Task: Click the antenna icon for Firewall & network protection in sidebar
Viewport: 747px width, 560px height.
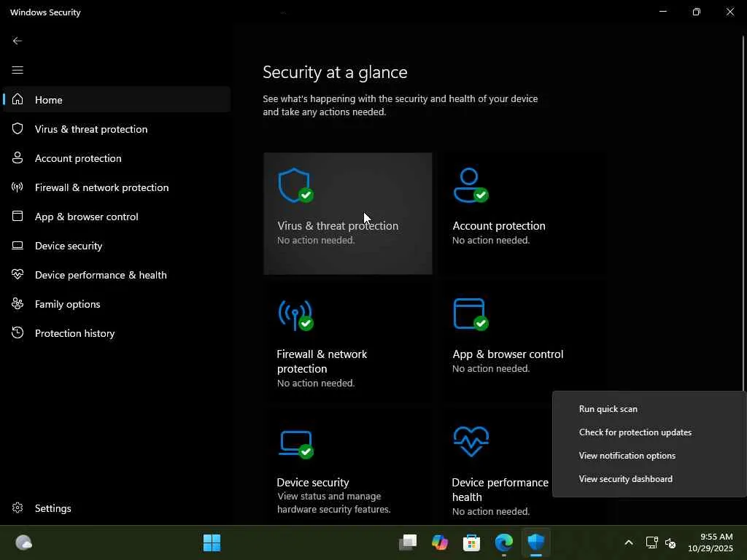Action: point(18,187)
